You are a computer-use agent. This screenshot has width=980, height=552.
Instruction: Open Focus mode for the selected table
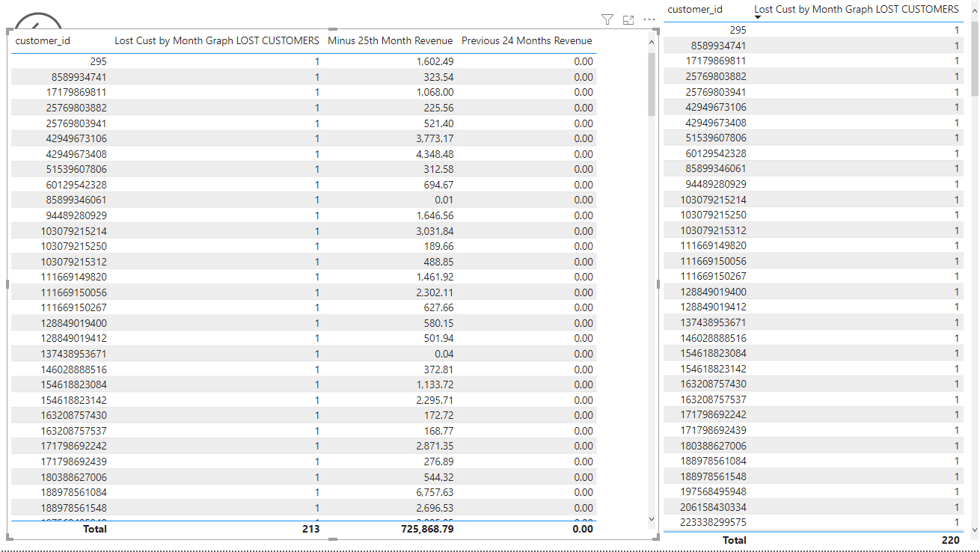click(x=628, y=20)
